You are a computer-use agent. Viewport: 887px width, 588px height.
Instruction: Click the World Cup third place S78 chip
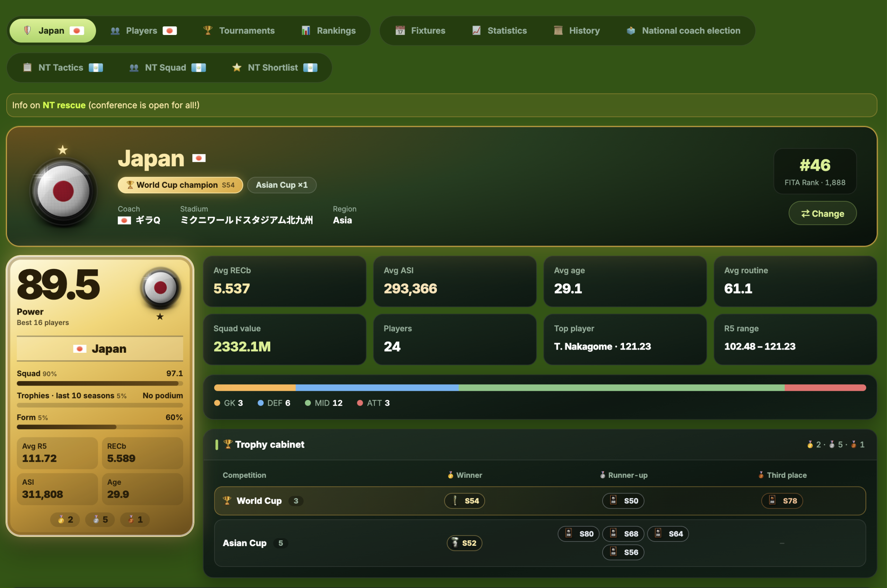point(782,501)
